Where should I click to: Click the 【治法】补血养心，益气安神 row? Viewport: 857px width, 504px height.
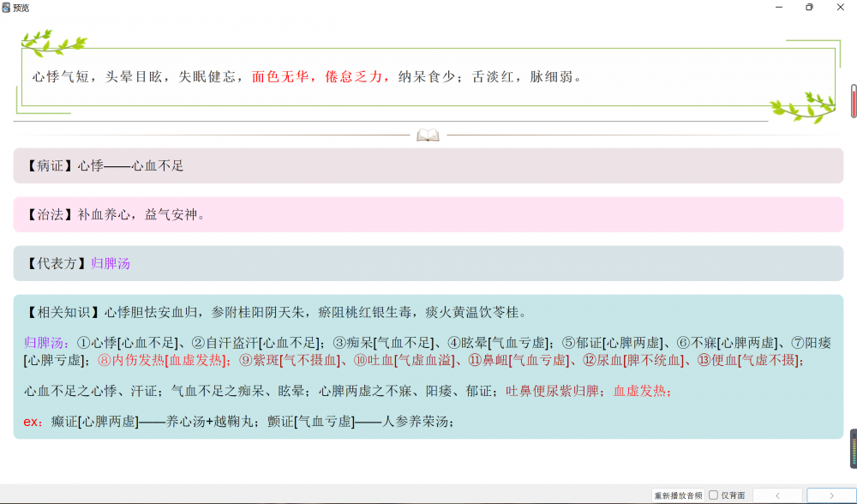[x=428, y=214]
